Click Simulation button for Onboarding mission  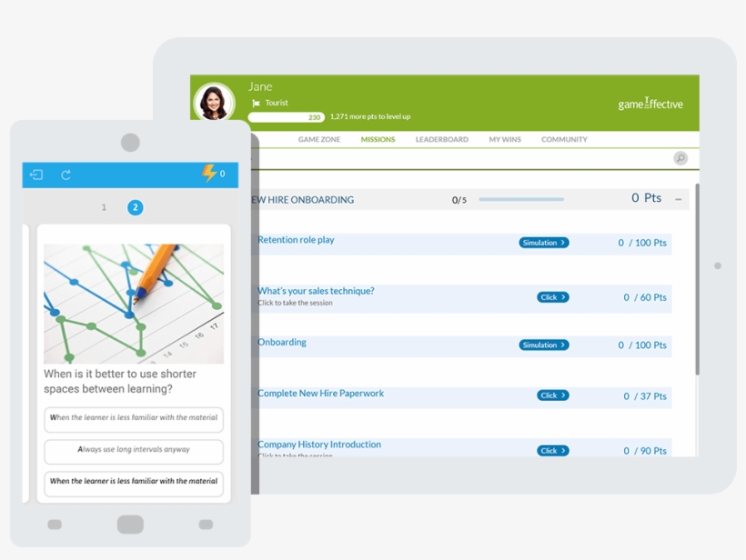(x=544, y=345)
